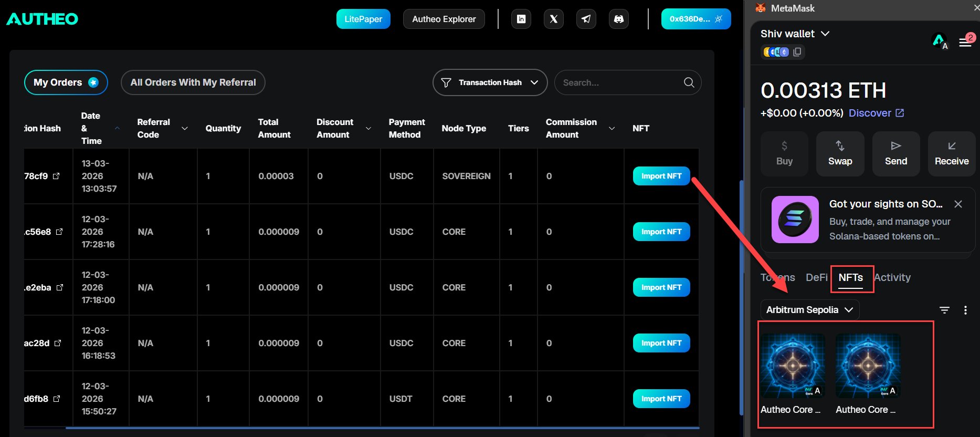Expand the Transaction Hash filter dropdown

tap(490, 82)
